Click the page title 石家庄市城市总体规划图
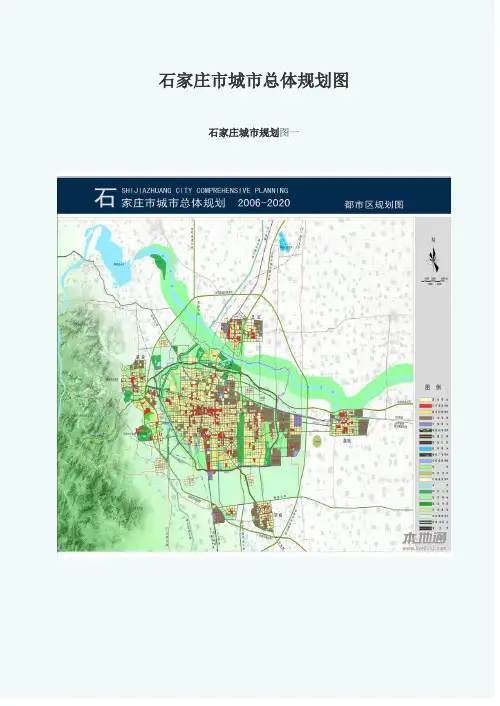The height and width of the screenshot is (706, 500). tap(254, 81)
